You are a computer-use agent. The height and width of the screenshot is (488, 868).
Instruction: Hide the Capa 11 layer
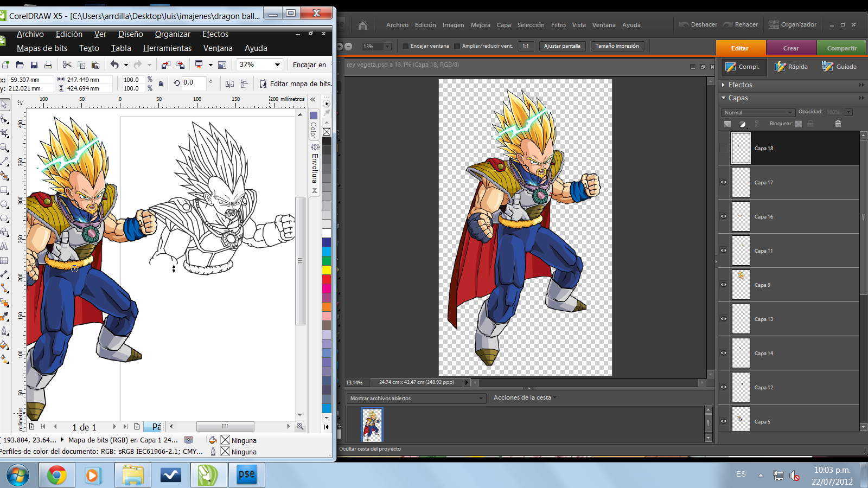pos(724,251)
